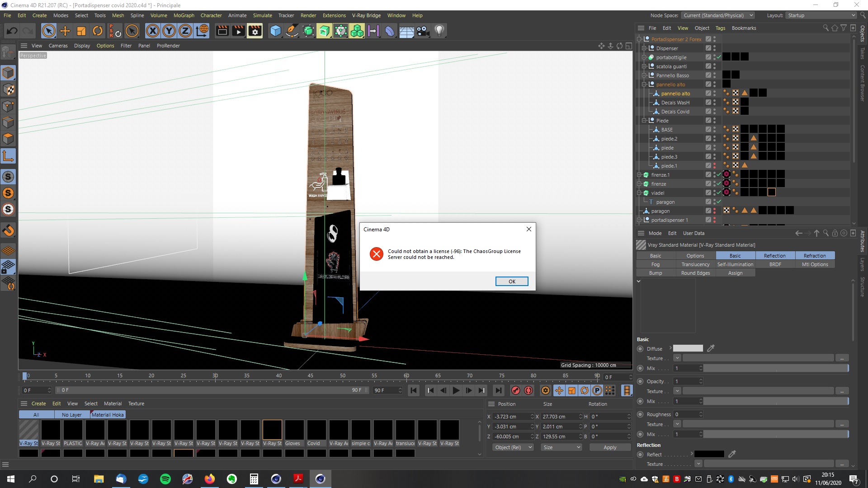Toggle Autokeying red button
This screenshot has height=488, width=868.
click(528, 390)
